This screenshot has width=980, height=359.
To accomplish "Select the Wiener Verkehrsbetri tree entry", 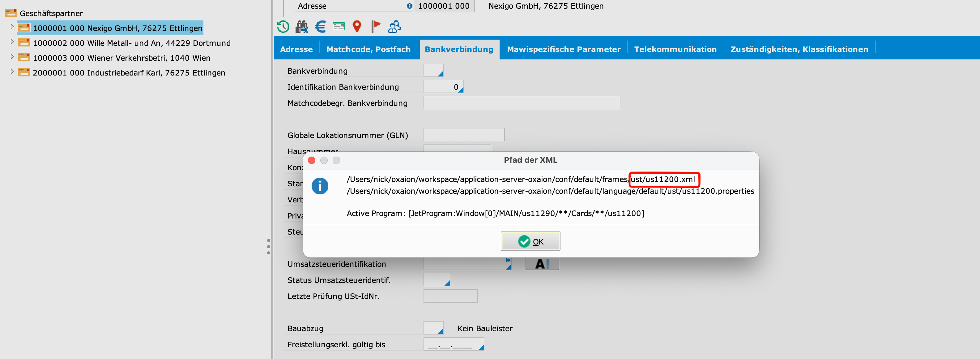I will point(122,58).
